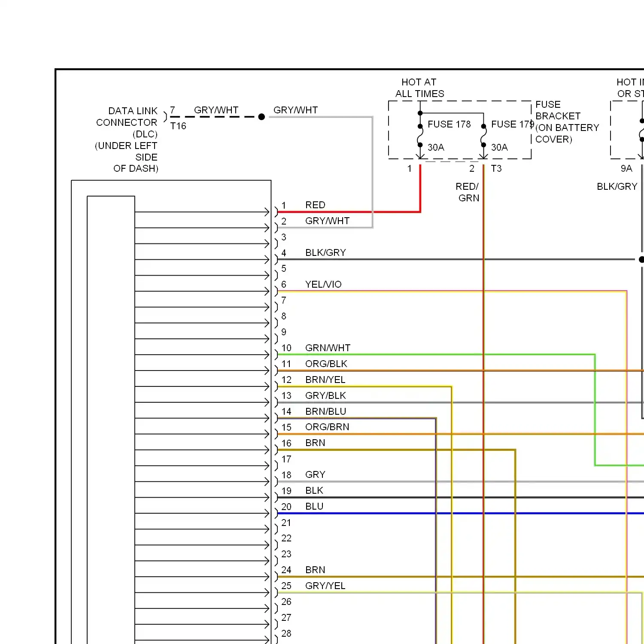Click the 30A rating under FUSE 179
This screenshot has height=644, width=644.
click(499, 147)
